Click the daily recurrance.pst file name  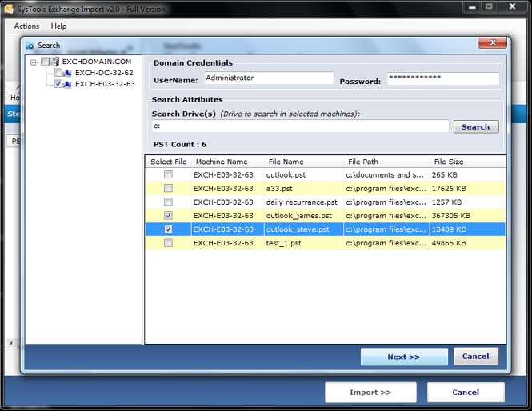tap(302, 202)
